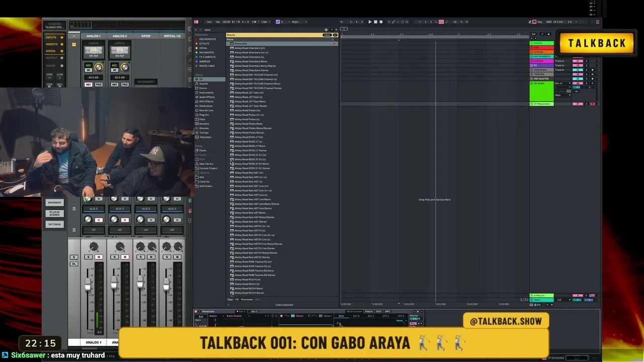Arm the 27 Wavetable track for recording

click(x=592, y=104)
